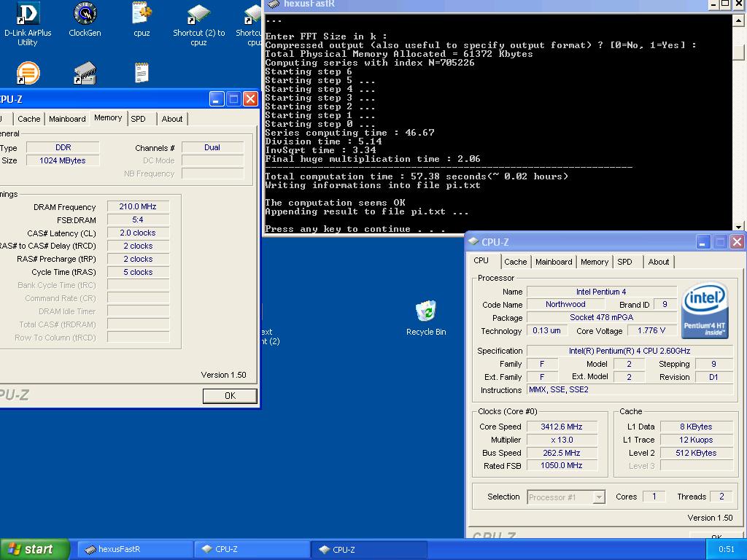747x560 pixels.
Task: Expand Processor #1 selection dropdown
Action: [599, 497]
